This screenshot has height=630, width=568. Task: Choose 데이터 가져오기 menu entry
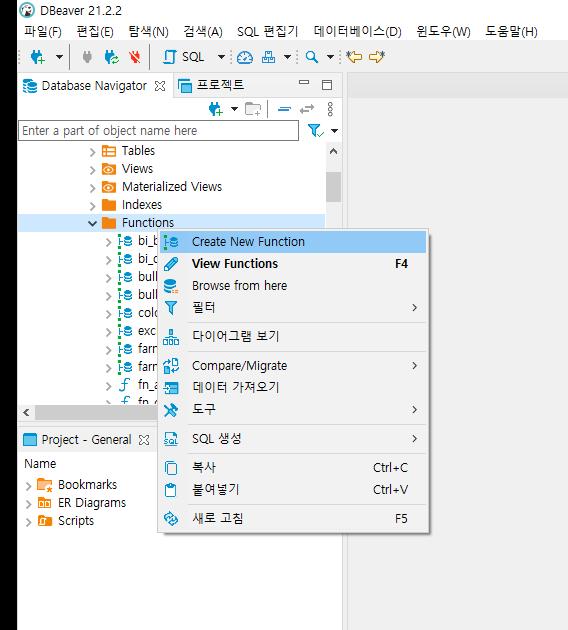(293, 387)
